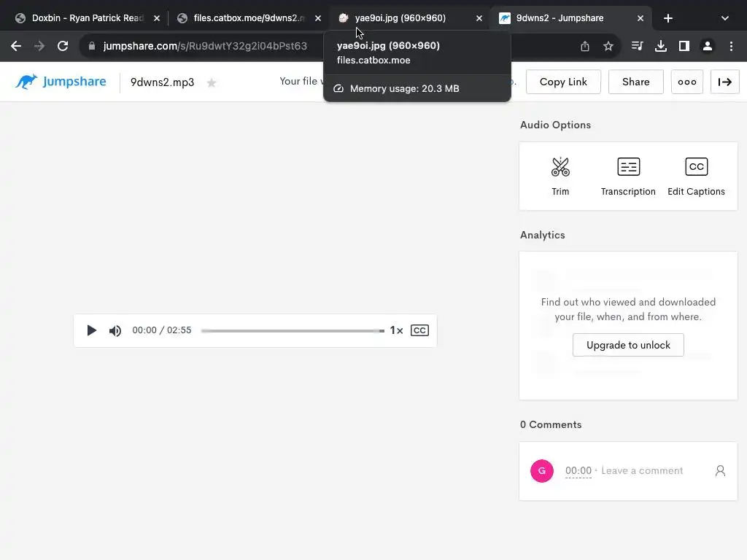Collapse the right sidebar with arrow button
This screenshot has height=560, width=747.
724,82
